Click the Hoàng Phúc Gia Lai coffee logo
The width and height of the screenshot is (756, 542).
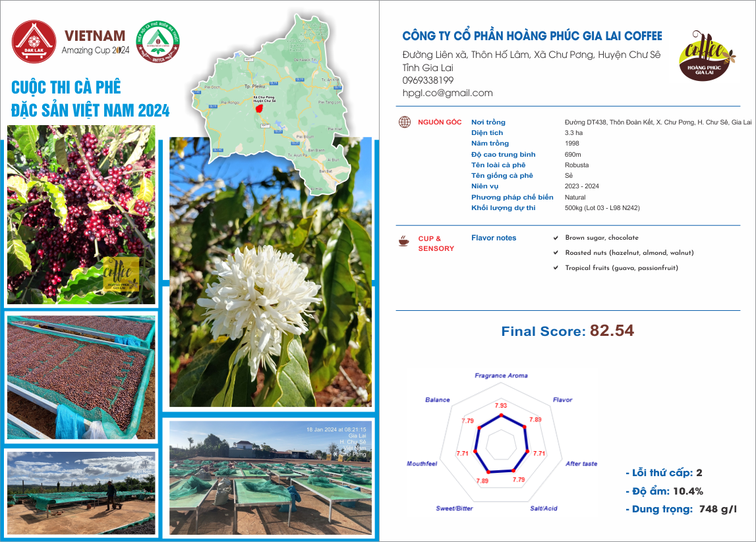click(x=707, y=55)
